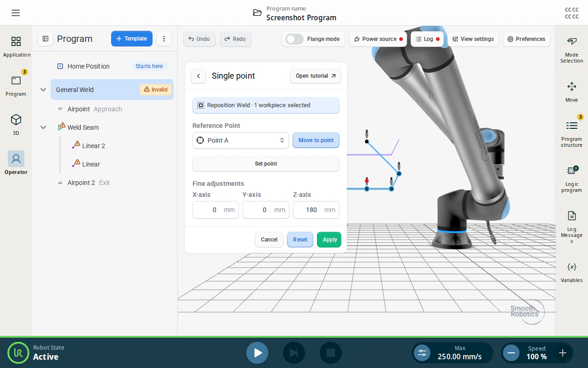Image resolution: width=588 pixels, height=368 pixels.
Task: Click the Template button
Action: click(x=132, y=39)
